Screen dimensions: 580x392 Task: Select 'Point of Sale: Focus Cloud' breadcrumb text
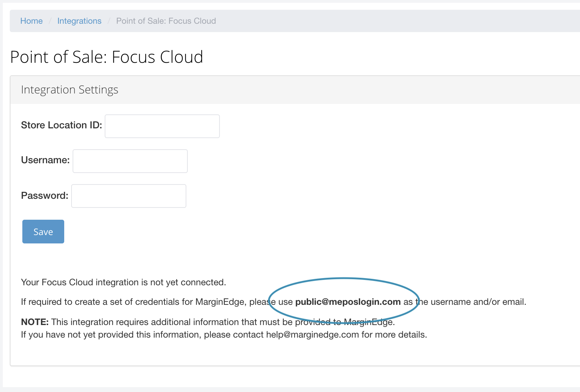click(166, 21)
